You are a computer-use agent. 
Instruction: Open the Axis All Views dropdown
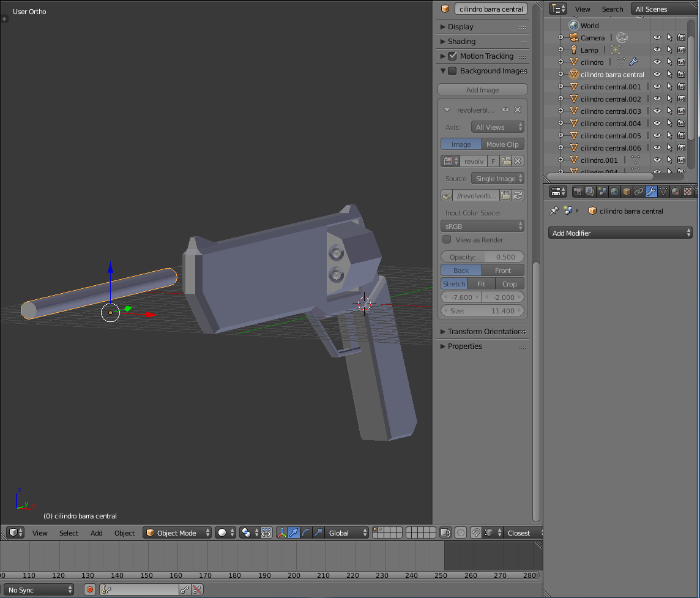tap(497, 127)
